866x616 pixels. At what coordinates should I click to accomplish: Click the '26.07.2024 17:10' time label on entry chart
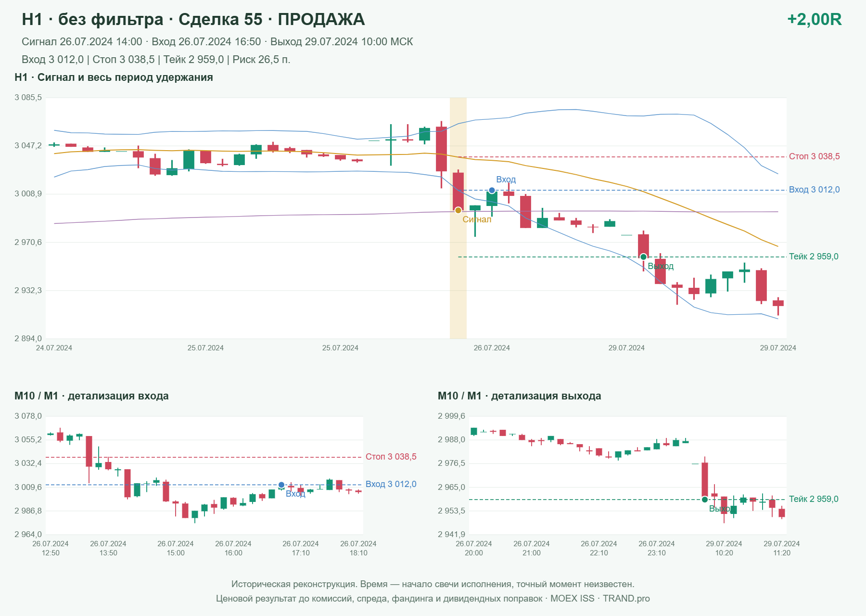point(301,548)
